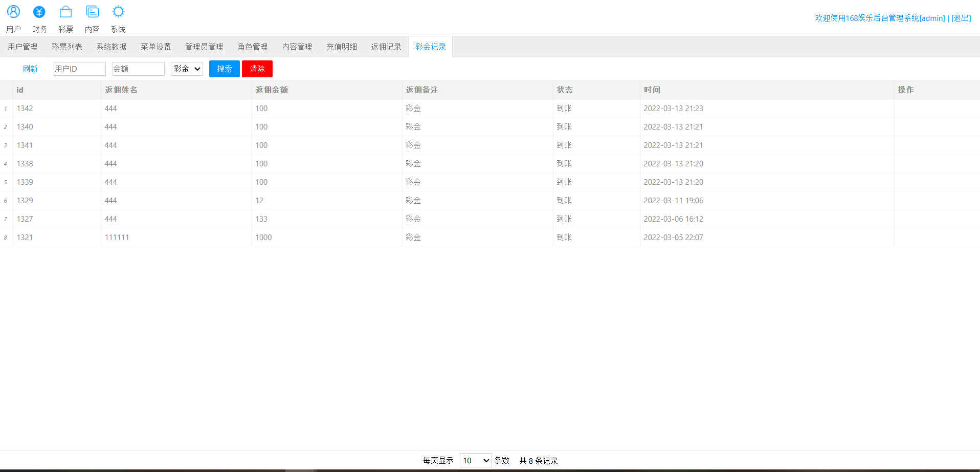Click the 到账 status in row 1321

(564, 237)
